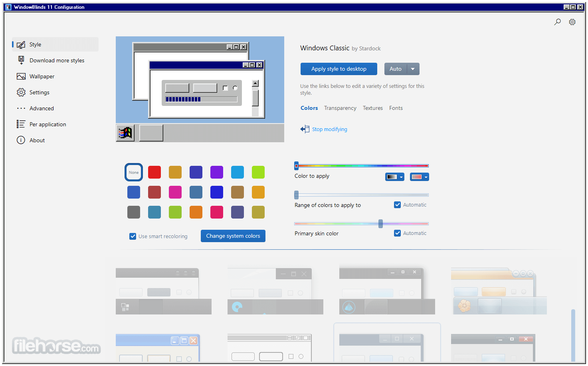Switch to the Transparency tab
The width and height of the screenshot is (588, 366).
tap(340, 108)
